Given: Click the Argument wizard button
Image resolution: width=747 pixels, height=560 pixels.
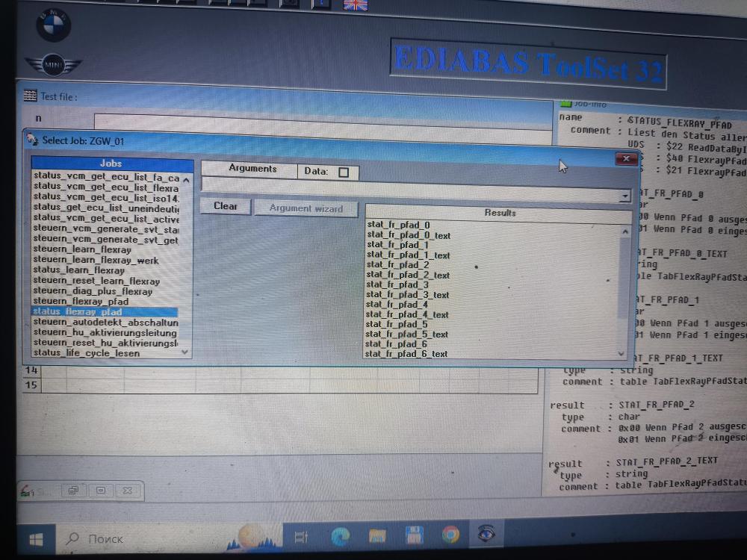Looking at the screenshot, I should pos(306,208).
